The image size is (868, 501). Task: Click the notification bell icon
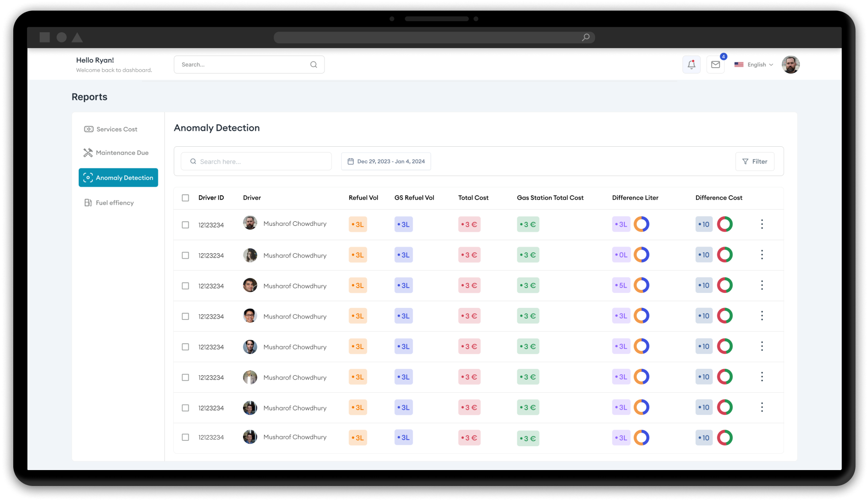[691, 65]
